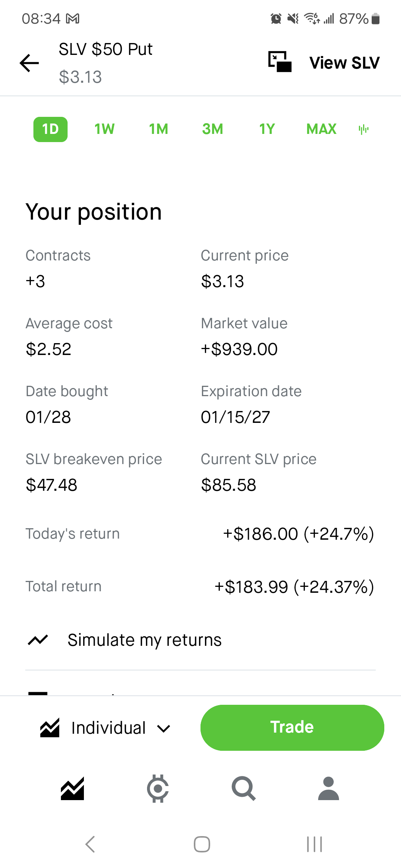Tap the View SLV link
This screenshot has height=868, width=401.
345,63
